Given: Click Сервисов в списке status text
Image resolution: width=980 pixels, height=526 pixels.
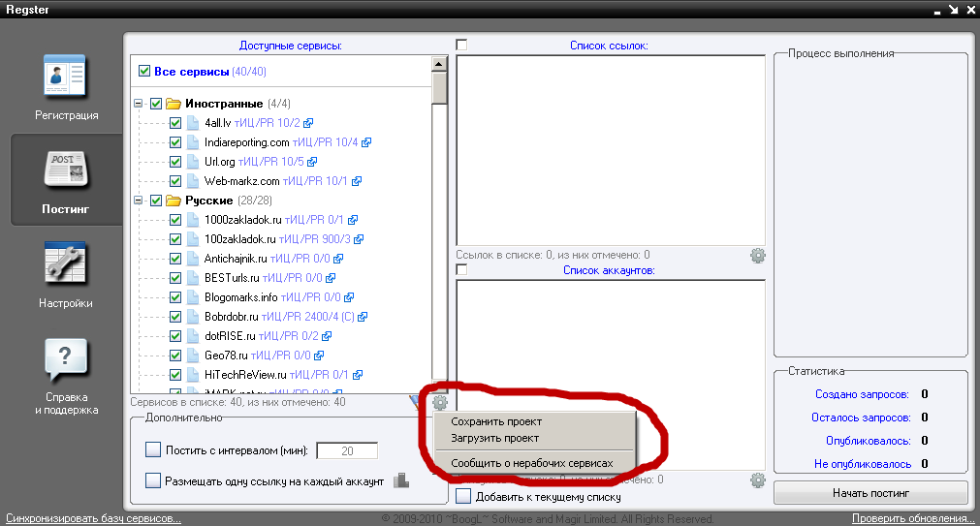Looking at the screenshot, I should [x=237, y=402].
